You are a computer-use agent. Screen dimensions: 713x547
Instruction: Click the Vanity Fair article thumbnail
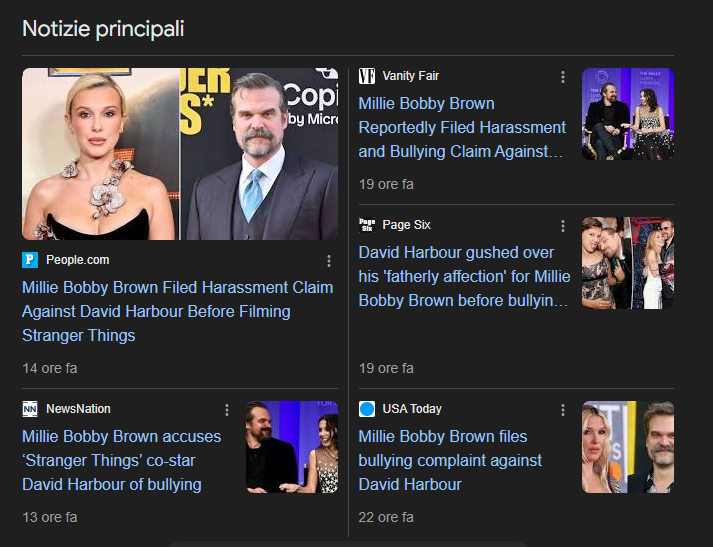click(628, 114)
